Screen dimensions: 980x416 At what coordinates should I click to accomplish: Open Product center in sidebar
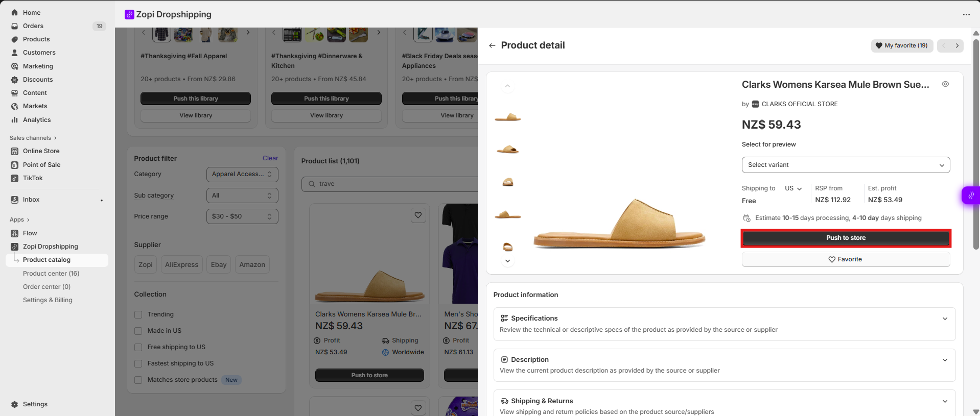(51, 274)
